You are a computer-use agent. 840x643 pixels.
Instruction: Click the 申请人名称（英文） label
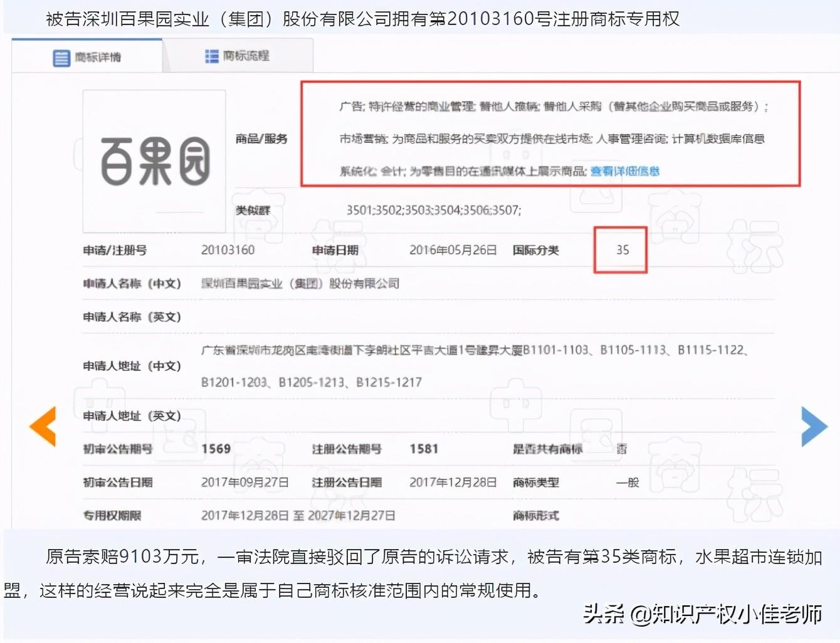coord(132,316)
